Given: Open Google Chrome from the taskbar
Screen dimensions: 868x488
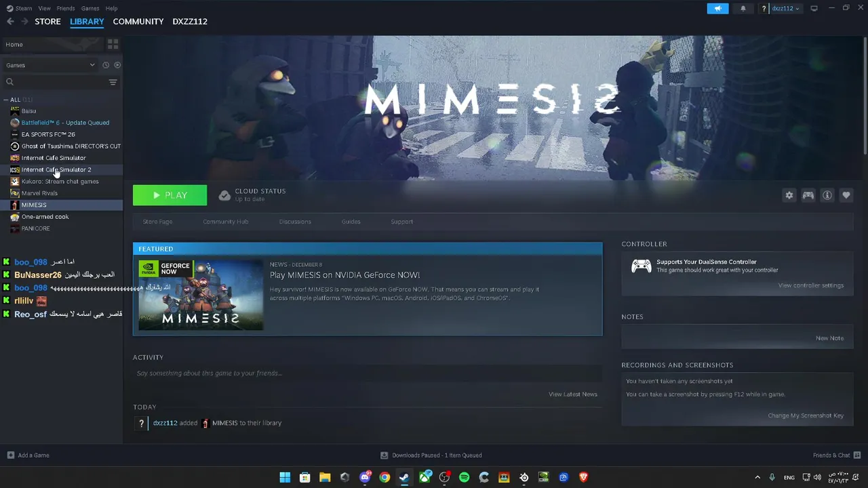Looking at the screenshot, I should pos(384,477).
